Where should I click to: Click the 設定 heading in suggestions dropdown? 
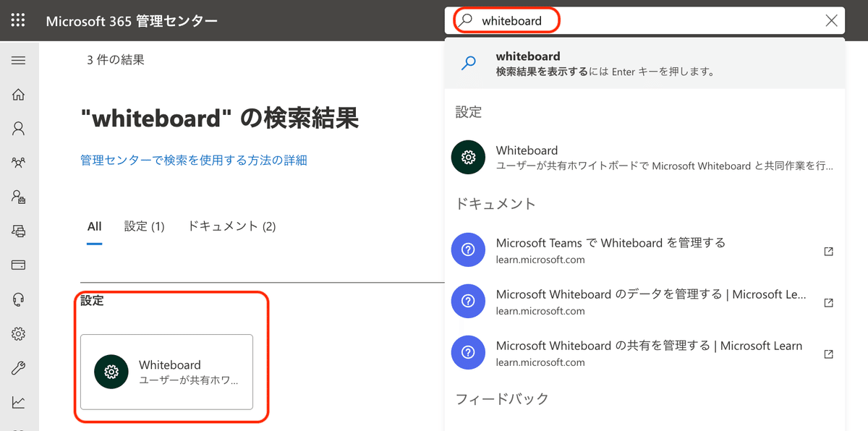point(469,112)
